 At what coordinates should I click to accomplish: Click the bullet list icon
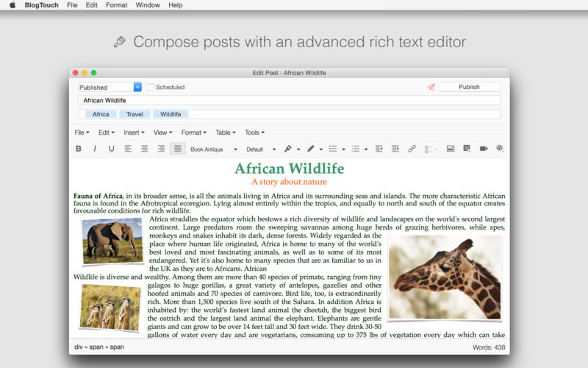point(333,149)
